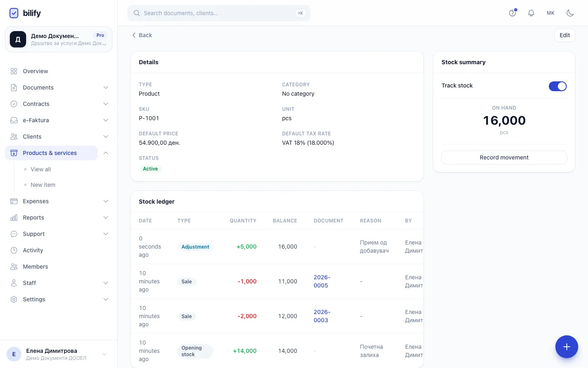This screenshot has height=368, width=588.
Task: Click the Documents file icon
Action: point(14,88)
